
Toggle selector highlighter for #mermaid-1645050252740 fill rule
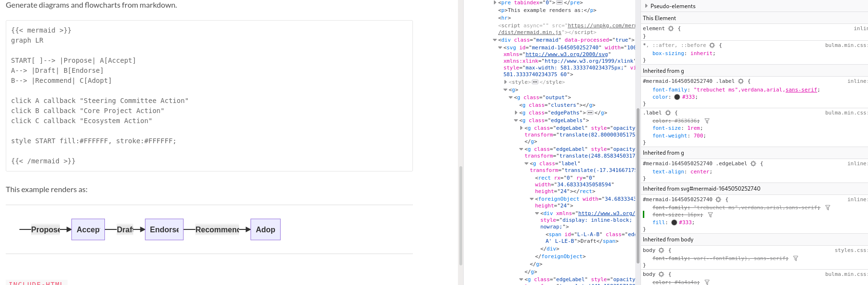click(718, 200)
